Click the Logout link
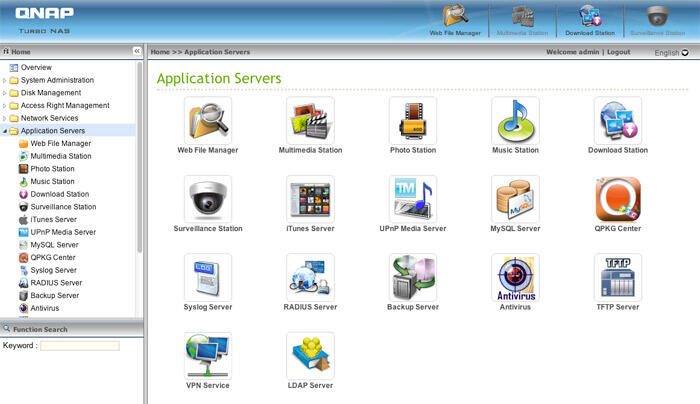This screenshot has width=700, height=404. 618,51
